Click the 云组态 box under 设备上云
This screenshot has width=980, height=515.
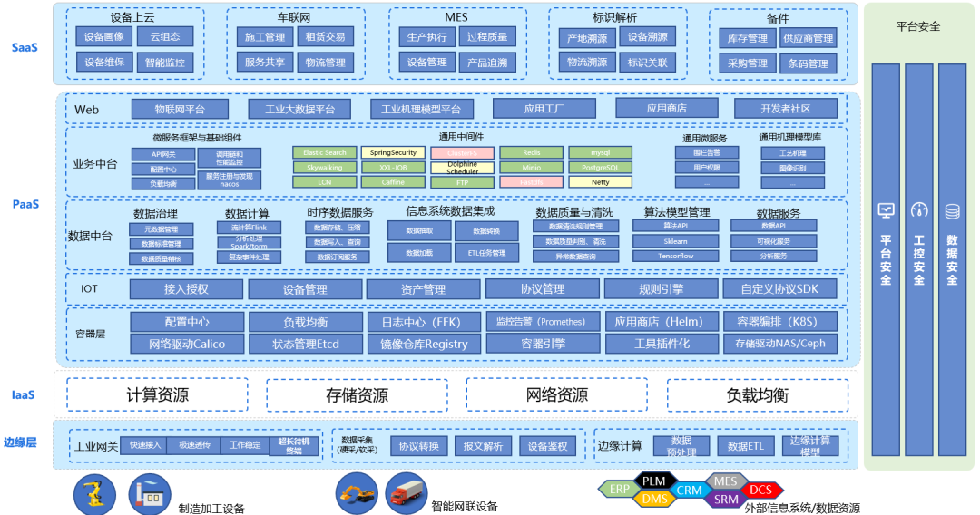[x=164, y=37]
